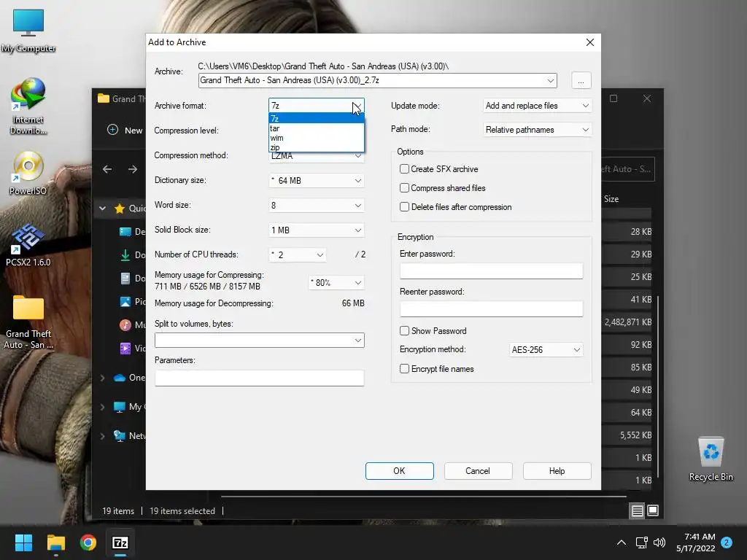Screen dimensions: 747x560
Task: Click OK to create archive
Action: coord(399,471)
